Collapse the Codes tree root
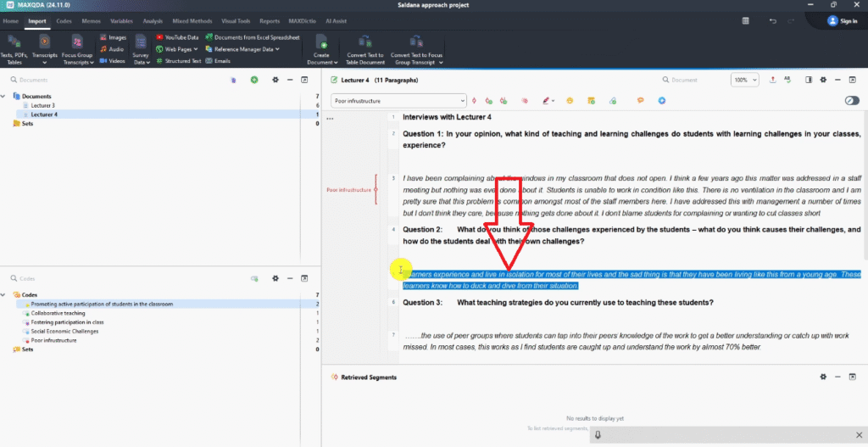 click(8, 295)
